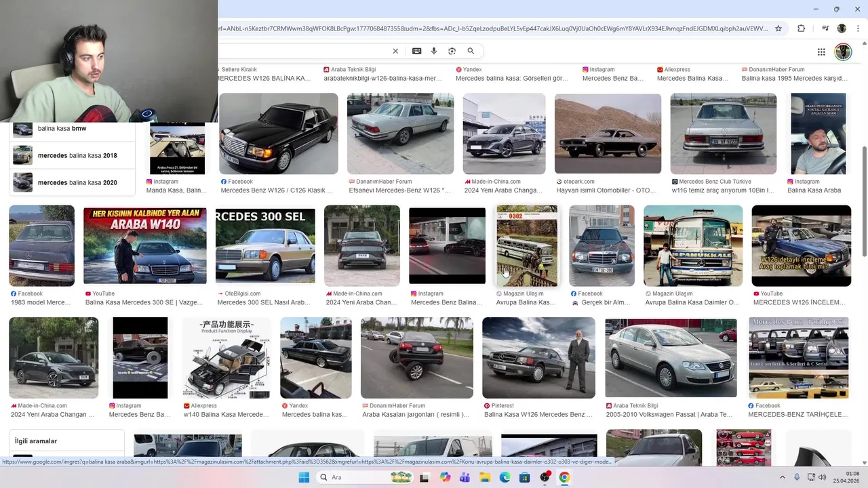Screen dimensions: 868x488
Task: Launch Copilot from the taskbar
Action: coord(445,477)
